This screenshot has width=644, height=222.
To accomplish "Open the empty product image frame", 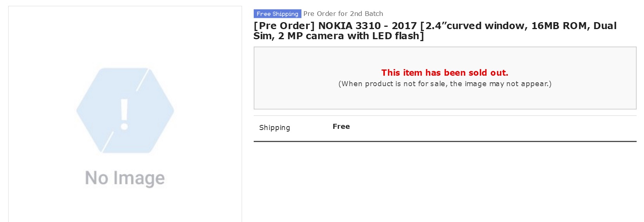I will 125,114.
